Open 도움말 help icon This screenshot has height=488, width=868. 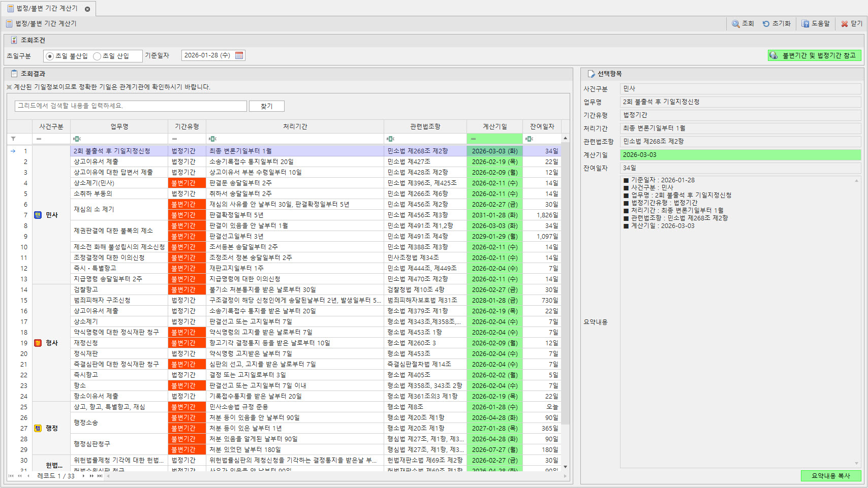click(805, 24)
